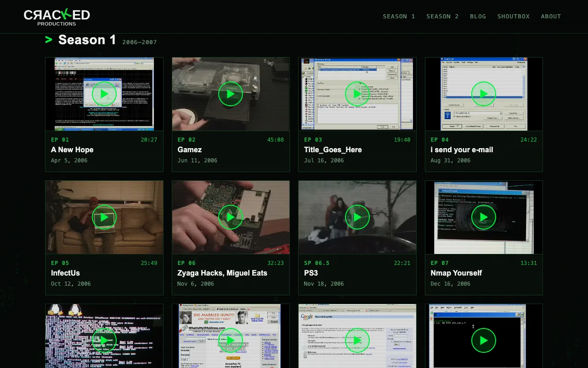Visit the About page
This screenshot has width=588, height=368.
pyautogui.click(x=551, y=16)
